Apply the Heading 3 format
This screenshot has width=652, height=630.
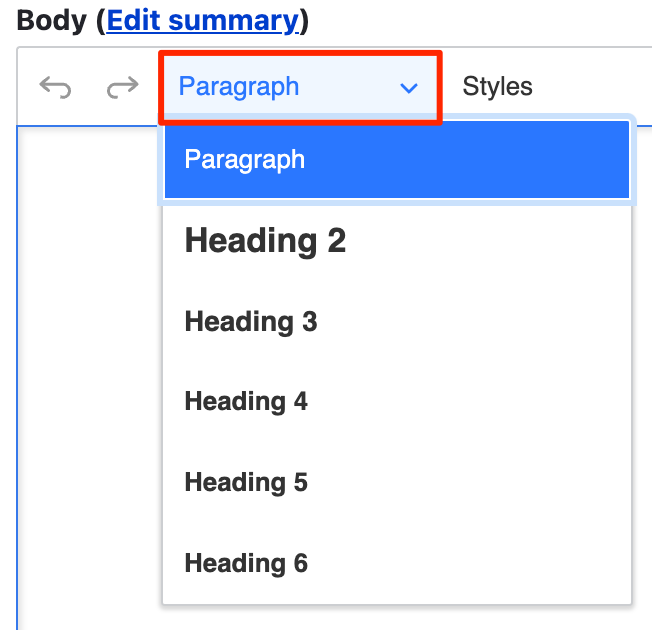[251, 322]
